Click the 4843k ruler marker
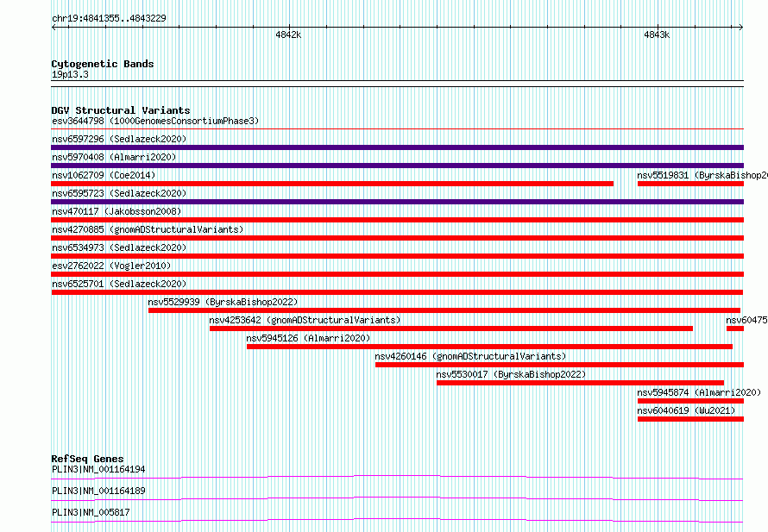 click(x=657, y=34)
